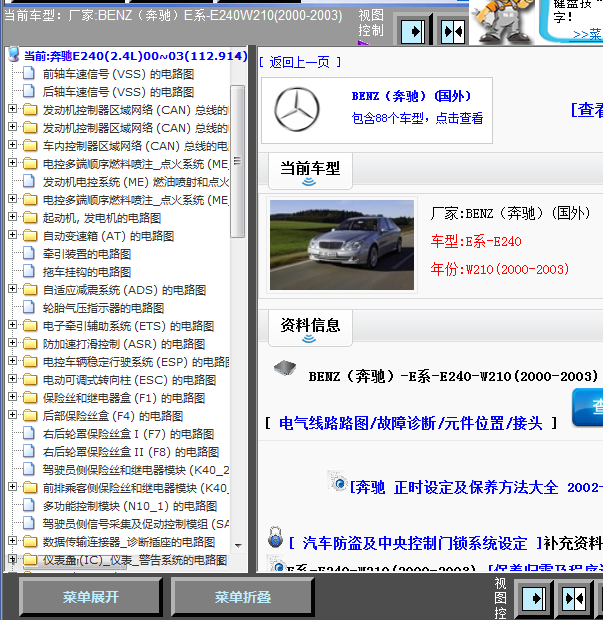Click document icon for 后轴车速信号 (VSS)

click(28, 91)
